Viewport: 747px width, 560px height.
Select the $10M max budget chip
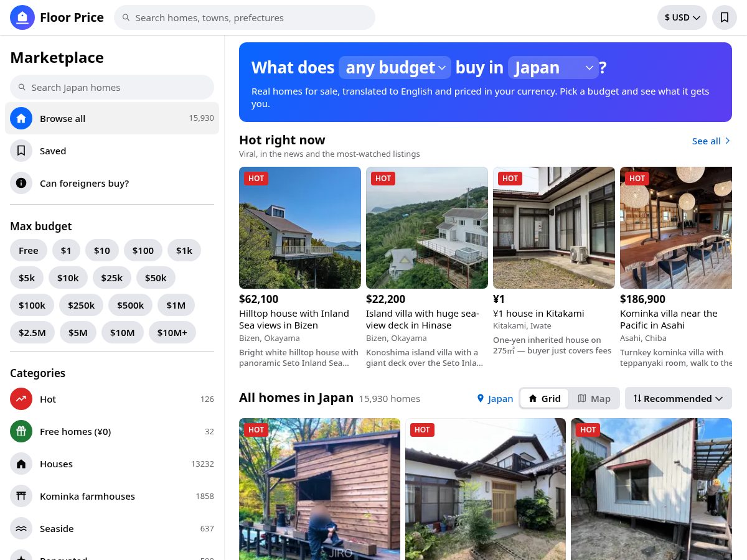[x=123, y=332]
